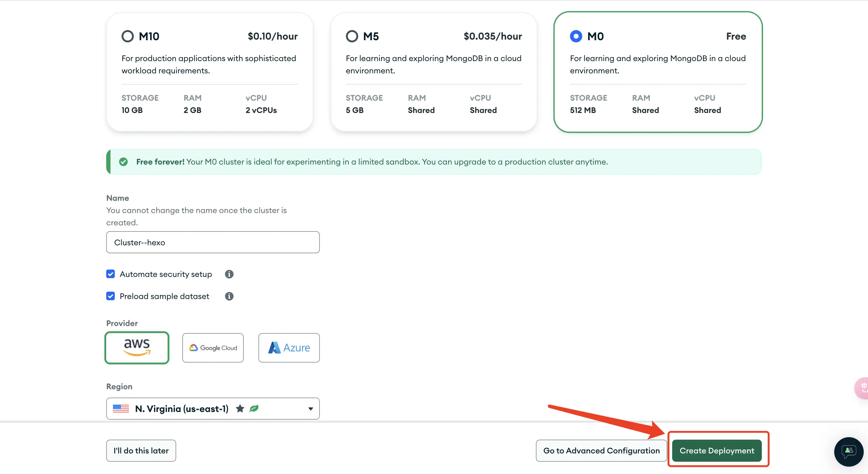Click I'll do this later button

click(x=141, y=451)
